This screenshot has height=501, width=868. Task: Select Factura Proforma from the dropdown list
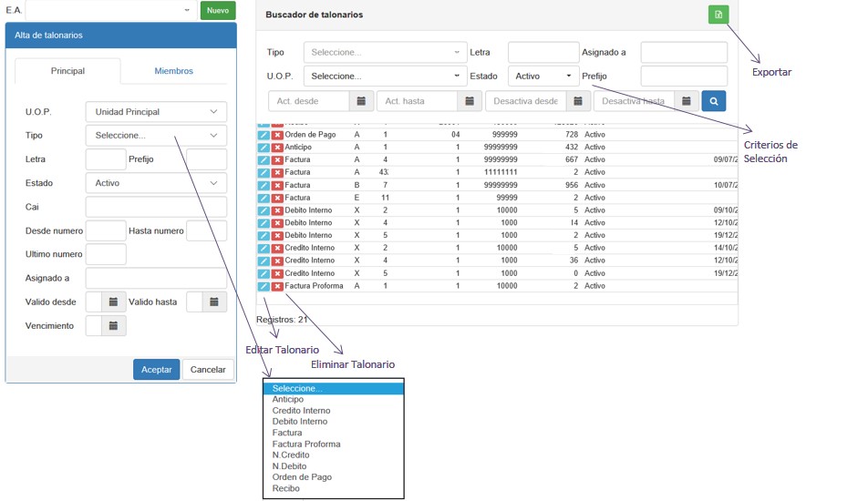click(x=306, y=445)
